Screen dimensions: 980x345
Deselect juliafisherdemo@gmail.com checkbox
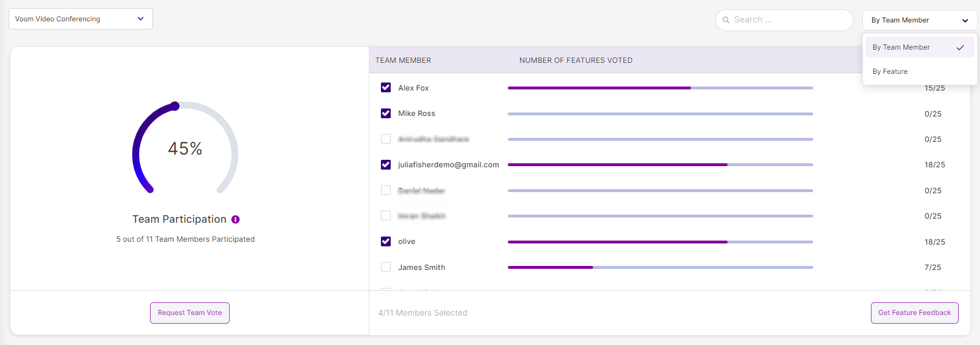point(386,165)
